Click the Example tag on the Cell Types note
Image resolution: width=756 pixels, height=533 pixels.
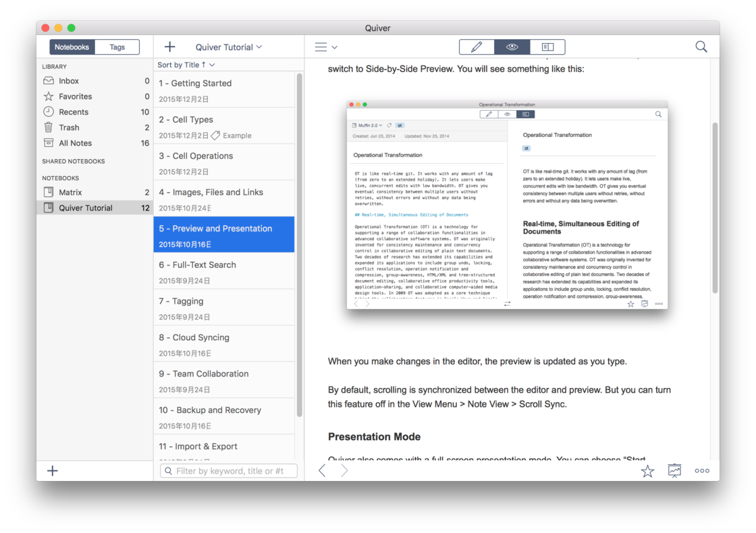coord(232,136)
